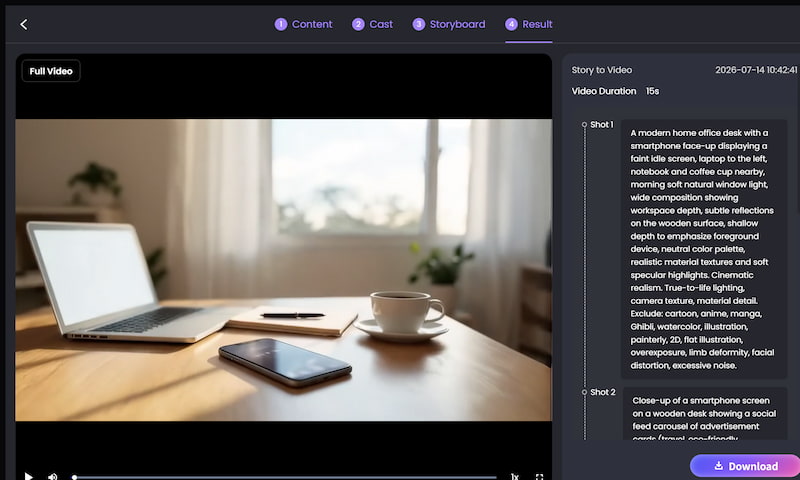Select the Shot 1 timeline marker

584,124
